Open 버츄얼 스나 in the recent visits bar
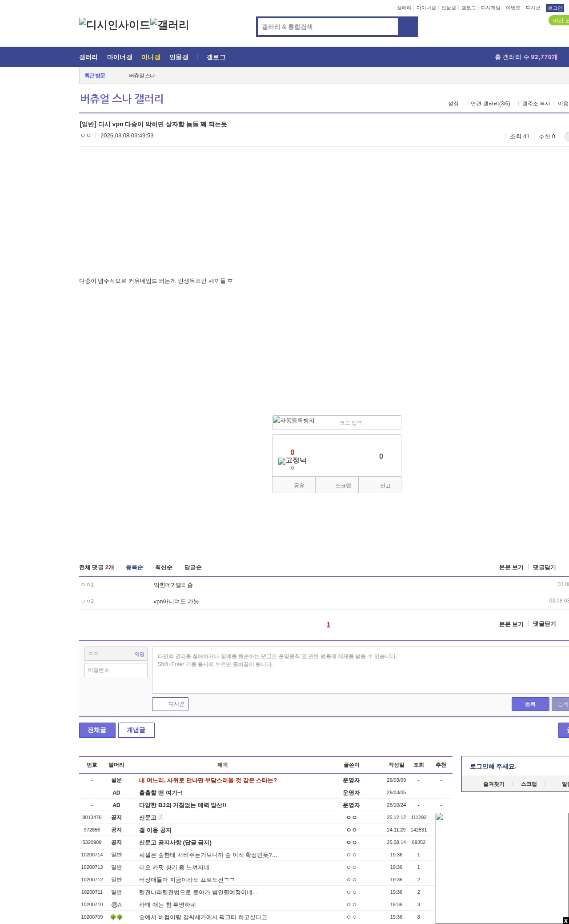This screenshot has height=924, width=569. point(142,76)
